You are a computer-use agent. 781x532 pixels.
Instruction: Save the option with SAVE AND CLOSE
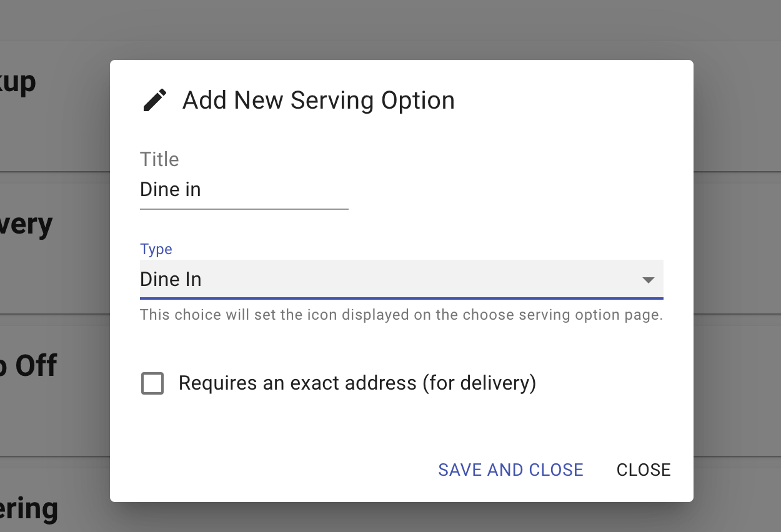[x=510, y=470]
